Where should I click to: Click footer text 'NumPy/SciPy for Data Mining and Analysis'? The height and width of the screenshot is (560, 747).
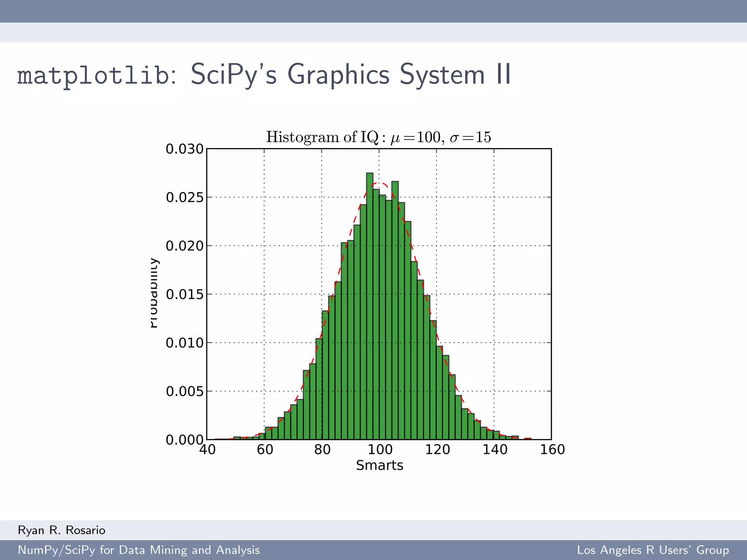pyautogui.click(x=139, y=550)
